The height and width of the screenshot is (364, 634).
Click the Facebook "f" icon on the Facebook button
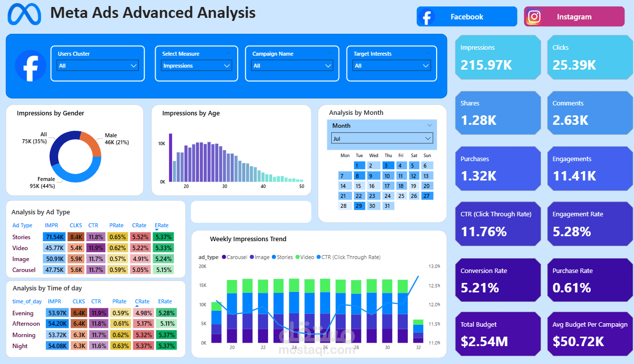[427, 16]
